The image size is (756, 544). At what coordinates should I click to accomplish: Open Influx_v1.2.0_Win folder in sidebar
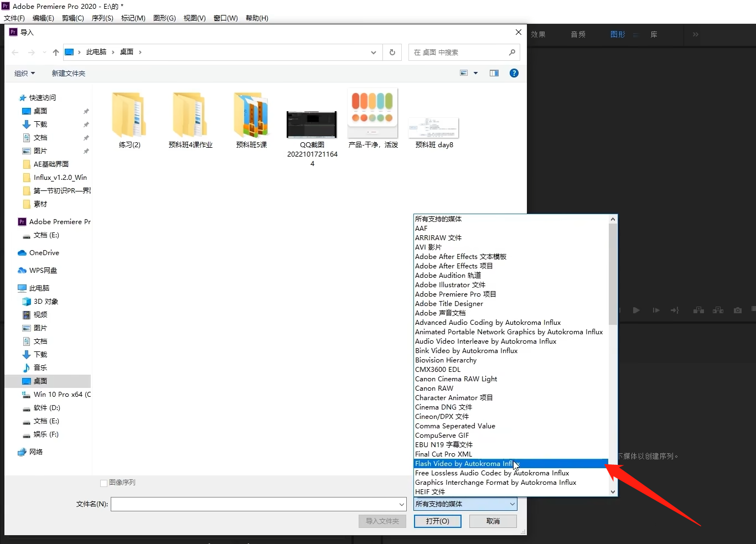coord(60,178)
